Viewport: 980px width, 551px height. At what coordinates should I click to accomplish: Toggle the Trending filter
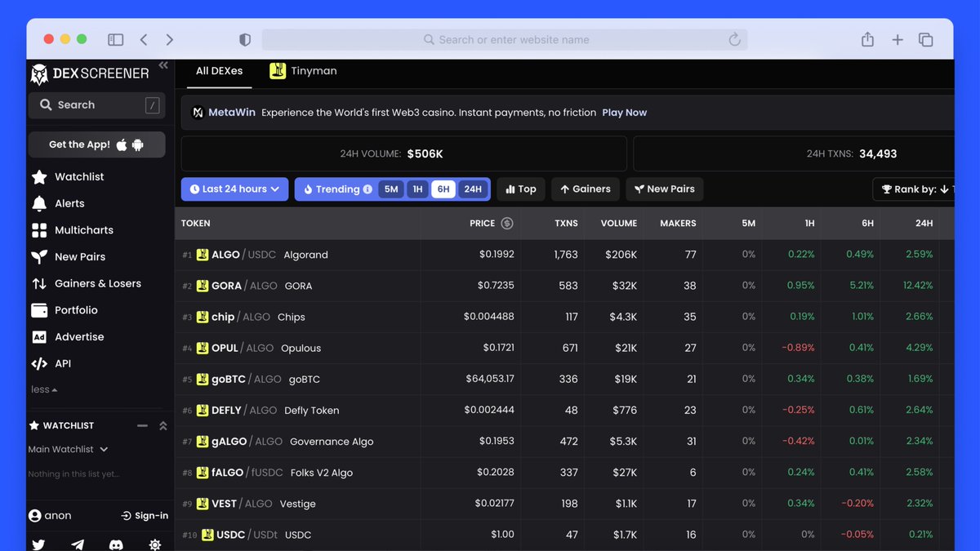tap(337, 189)
